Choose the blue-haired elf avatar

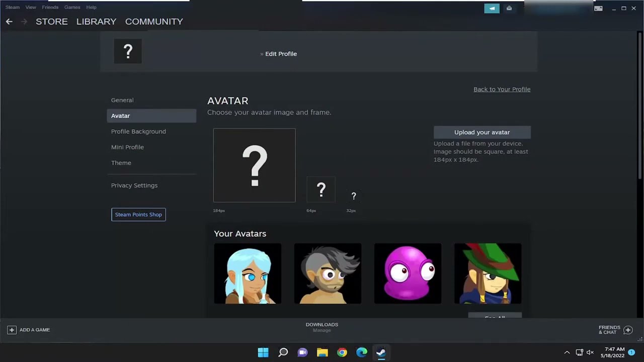pyautogui.click(x=248, y=274)
